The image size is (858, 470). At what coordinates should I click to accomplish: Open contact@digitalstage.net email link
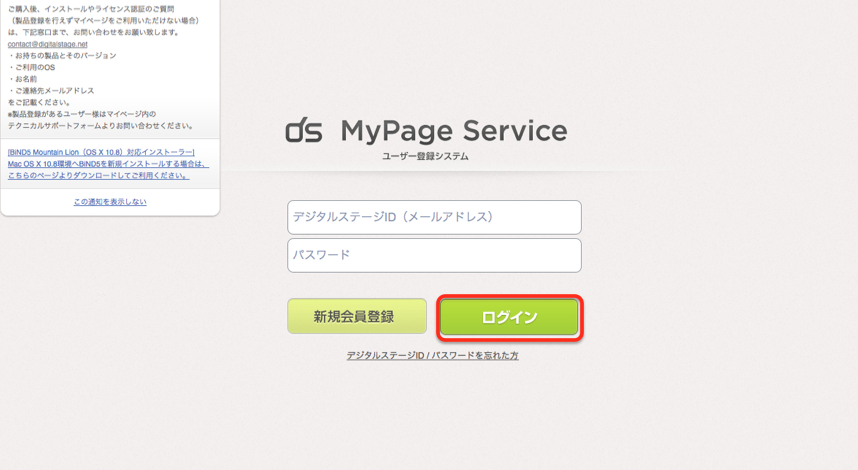click(48, 44)
